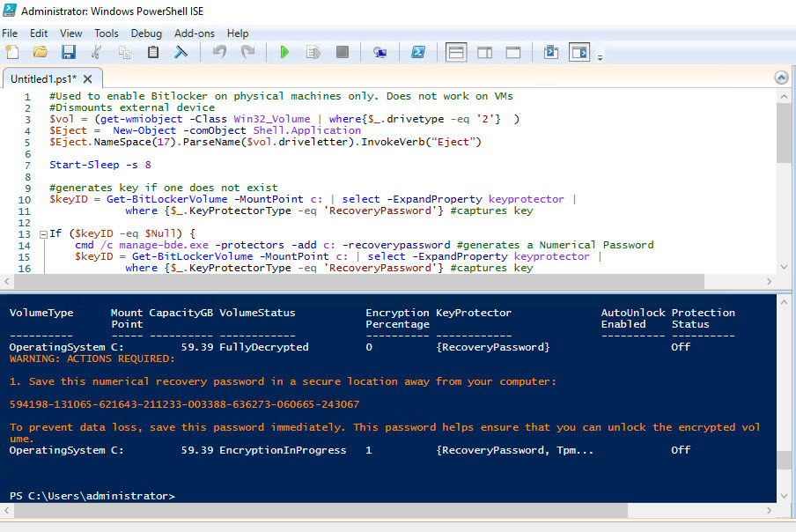Open the File menu

pyautogui.click(x=10, y=33)
